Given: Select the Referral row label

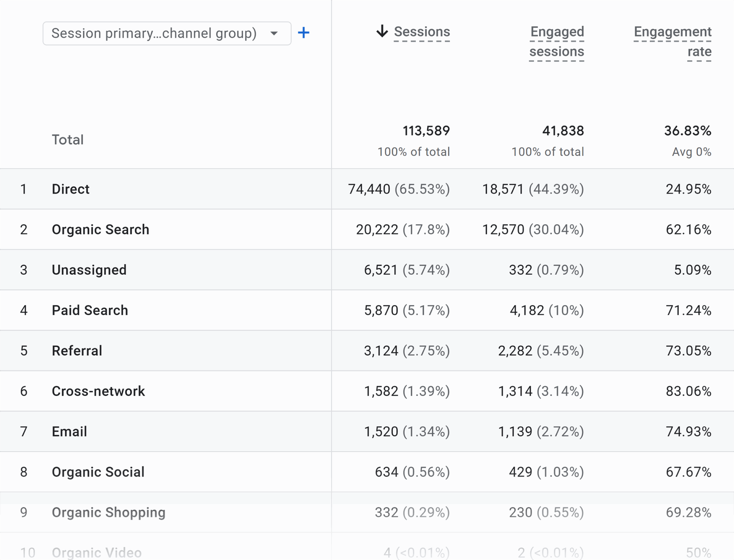Looking at the screenshot, I should (x=77, y=351).
